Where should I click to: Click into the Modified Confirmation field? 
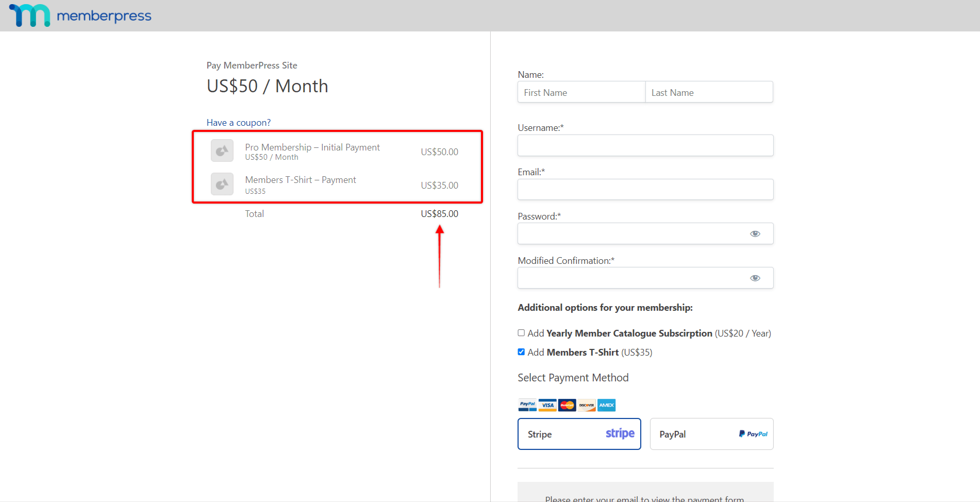tap(645, 278)
